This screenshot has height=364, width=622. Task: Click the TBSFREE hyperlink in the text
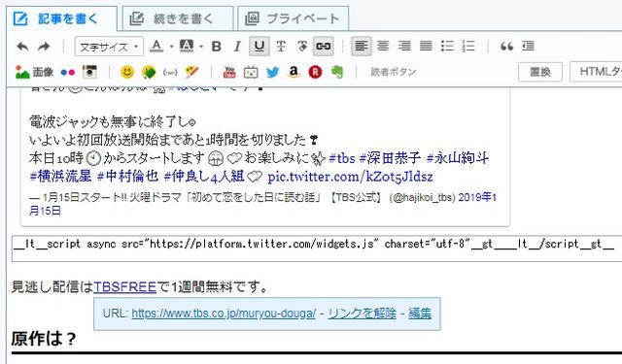125,286
